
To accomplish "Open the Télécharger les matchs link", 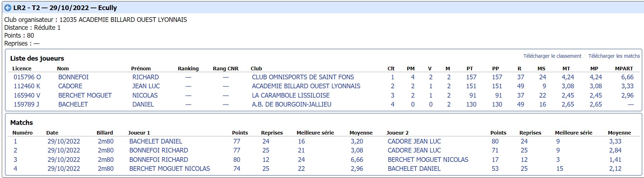I will click(x=614, y=56).
